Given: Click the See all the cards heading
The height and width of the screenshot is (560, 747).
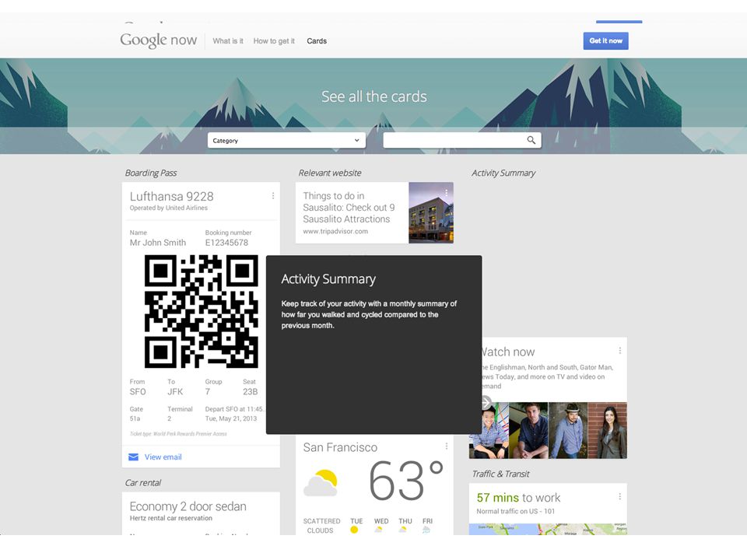Looking at the screenshot, I should [374, 96].
